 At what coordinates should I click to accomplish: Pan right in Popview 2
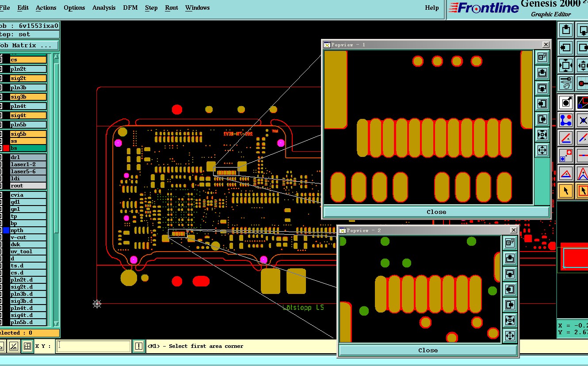coord(510,305)
